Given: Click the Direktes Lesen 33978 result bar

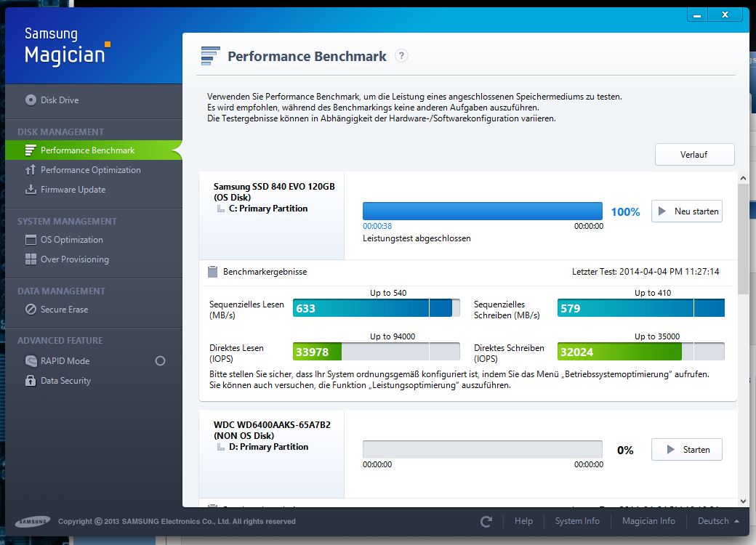Looking at the screenshot, I should coord(376,352).
